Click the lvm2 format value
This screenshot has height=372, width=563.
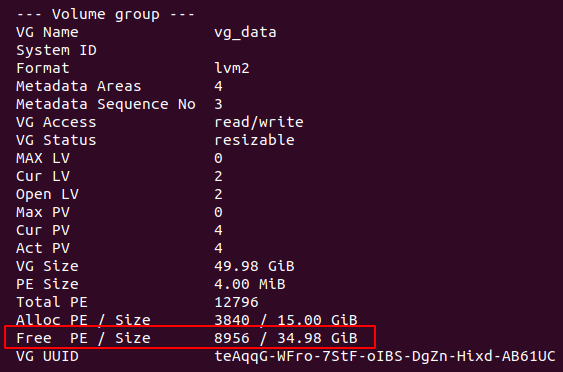pos(232,68)
